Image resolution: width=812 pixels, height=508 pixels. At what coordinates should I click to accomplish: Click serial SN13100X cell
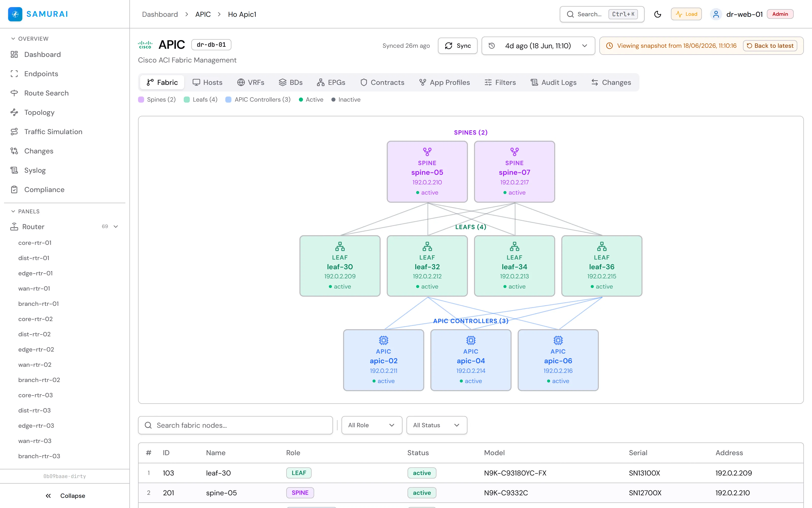click(x=644, y=473)
